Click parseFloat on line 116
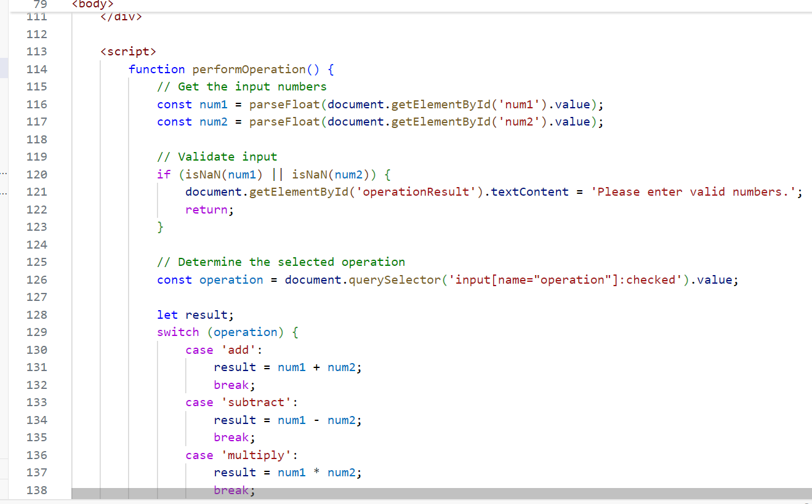The height and width of the screenshot is (504, 812). pos(284,104)
